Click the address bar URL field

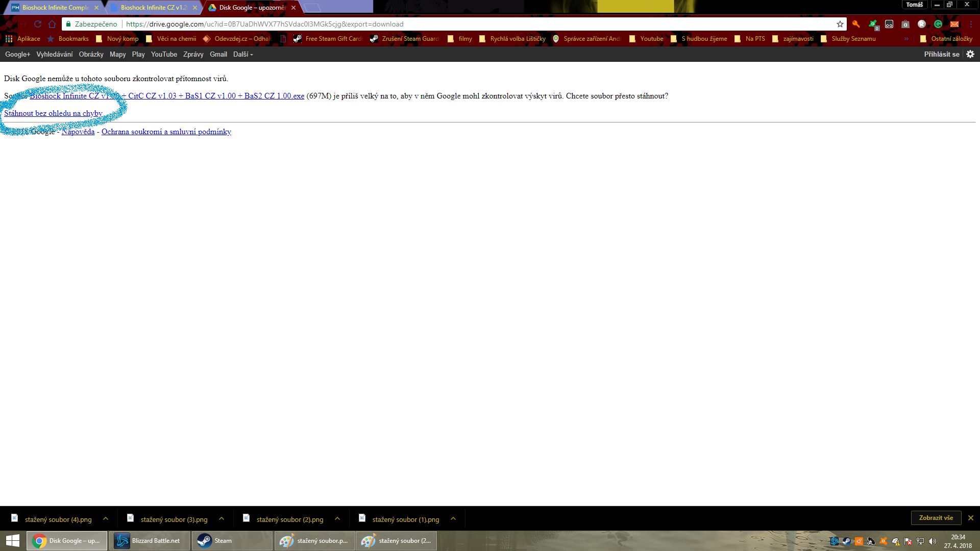click(454, 24)
